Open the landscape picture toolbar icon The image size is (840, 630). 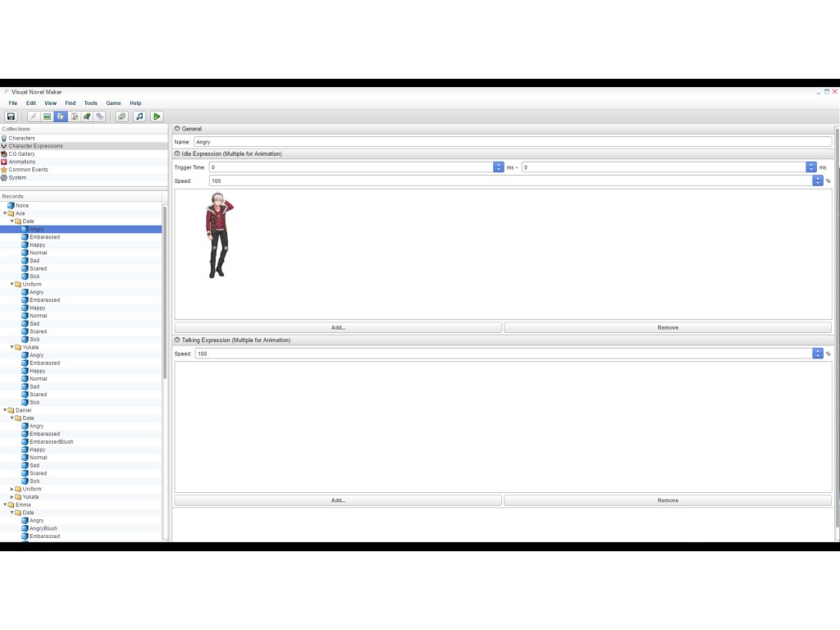[x=47, y=116]
